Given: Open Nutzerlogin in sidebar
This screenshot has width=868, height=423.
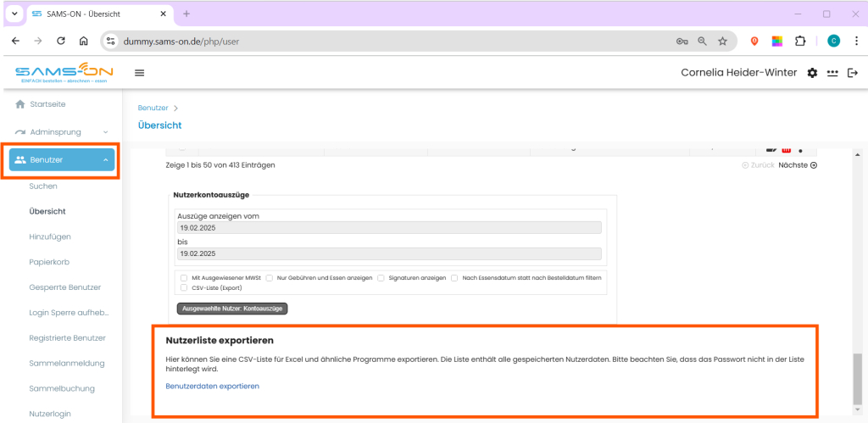Looking at the screenshot, I should (50, 414).
